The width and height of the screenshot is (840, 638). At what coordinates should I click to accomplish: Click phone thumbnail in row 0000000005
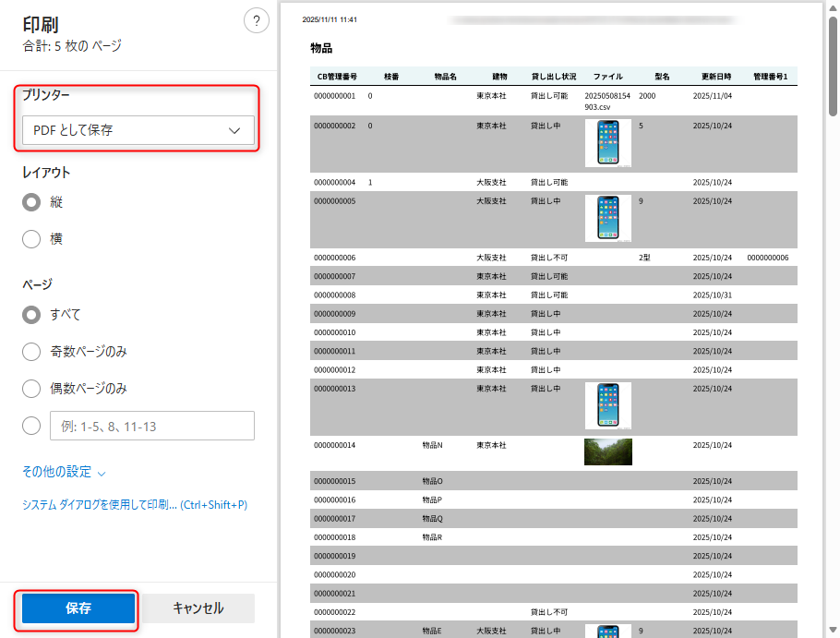[x=608, y=218]
